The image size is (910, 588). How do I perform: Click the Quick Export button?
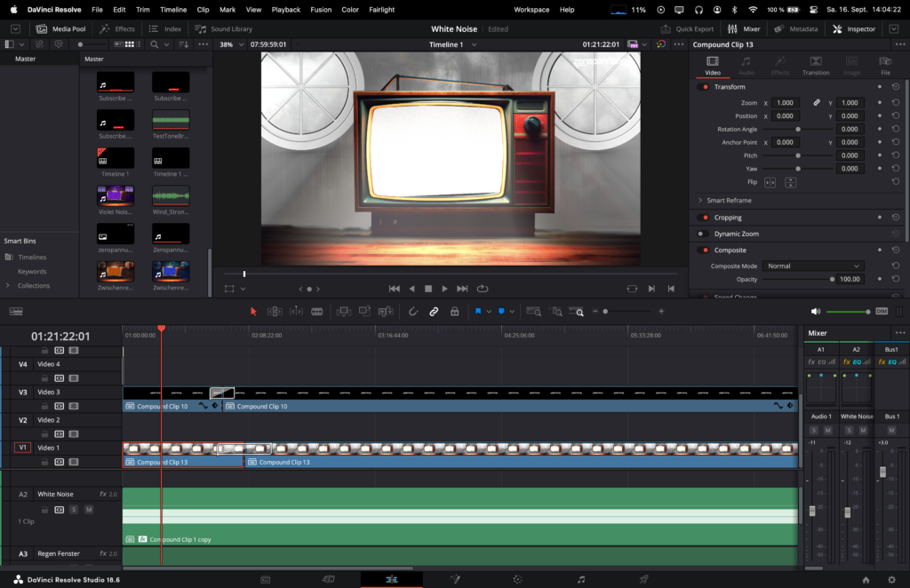687,29
